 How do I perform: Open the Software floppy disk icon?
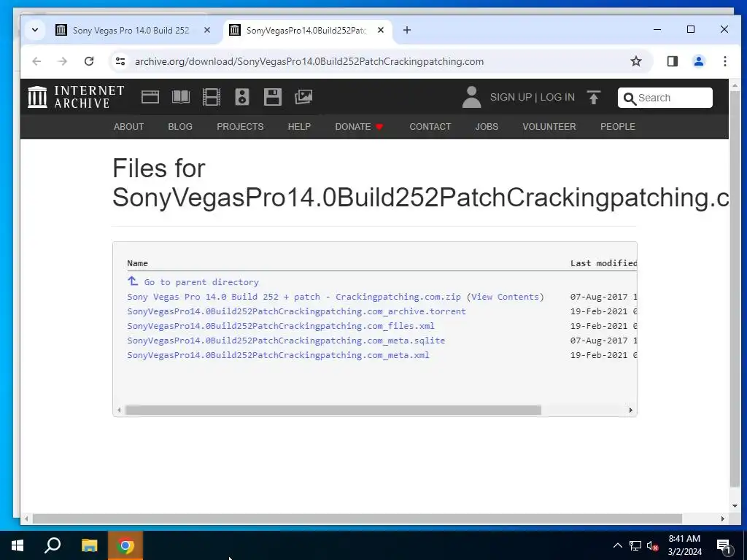pos(273,97)
